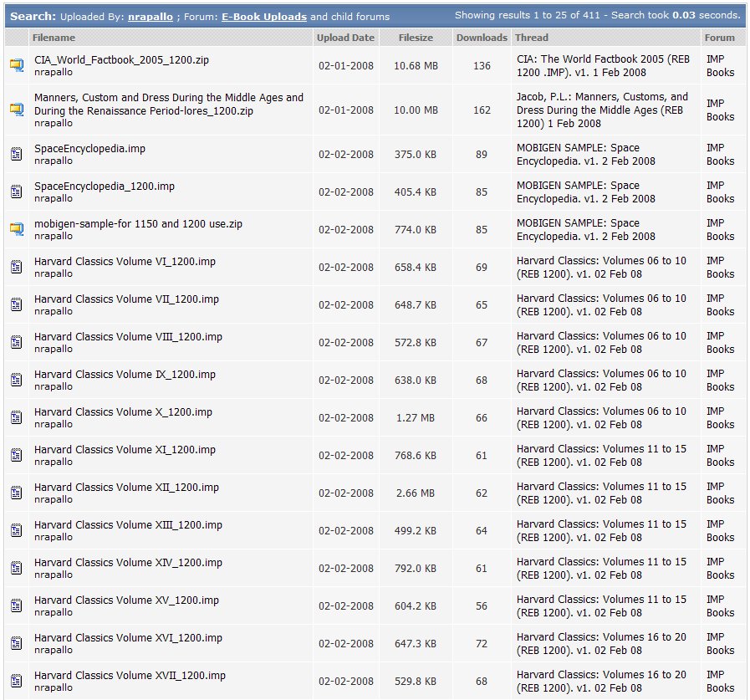Download Harvard Classics Volume XIII_1200.imp
Screen dimensions: 750x700
(128, 525)
